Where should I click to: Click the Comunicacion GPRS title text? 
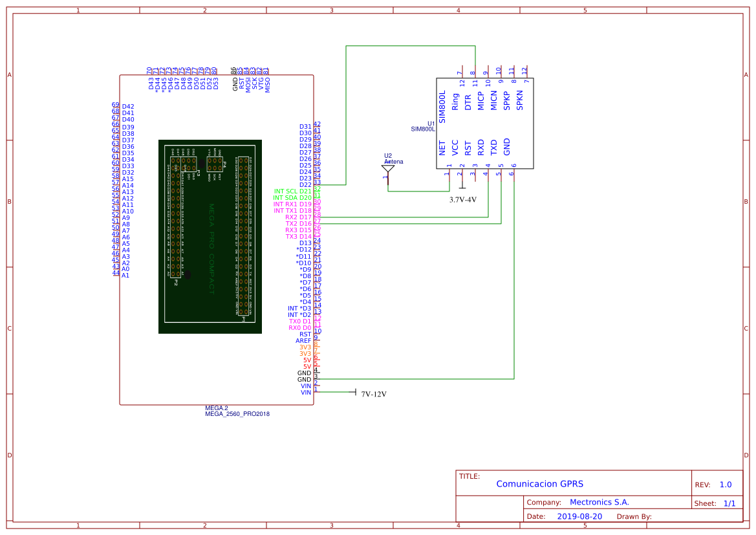coord(539,484)
